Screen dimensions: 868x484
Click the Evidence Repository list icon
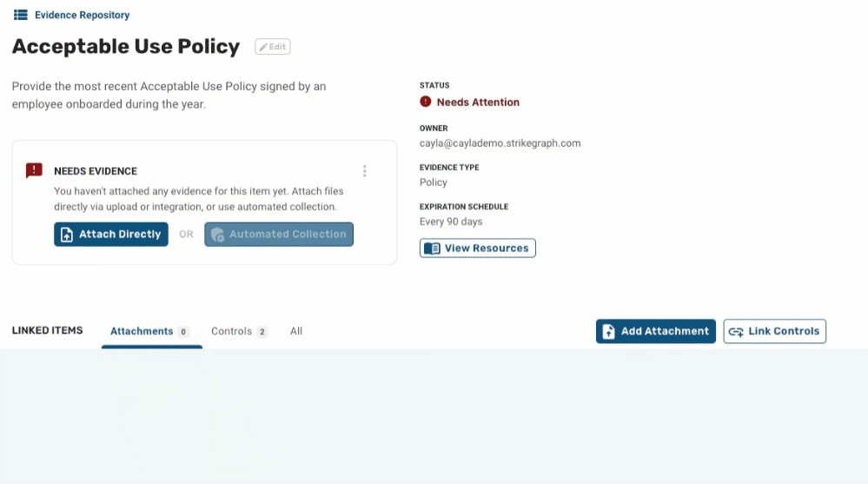point(21,15)
